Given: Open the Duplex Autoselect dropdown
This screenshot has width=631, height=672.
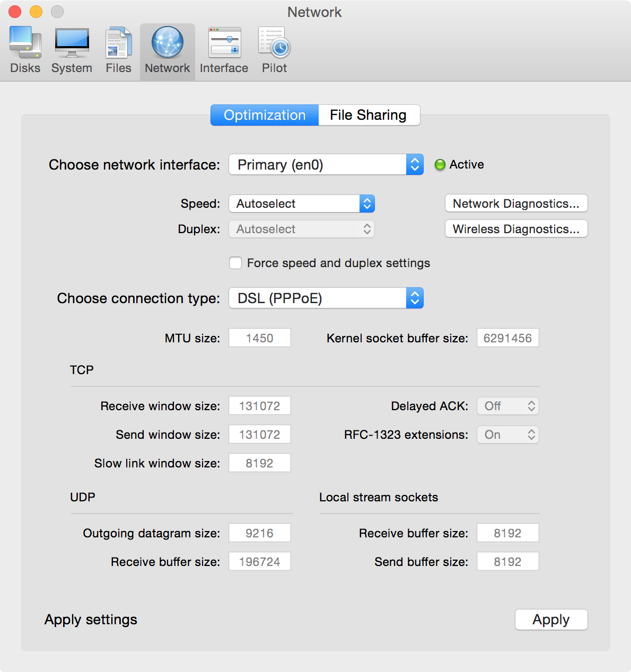Looking at the screenshot, I should tap(302, 229).
